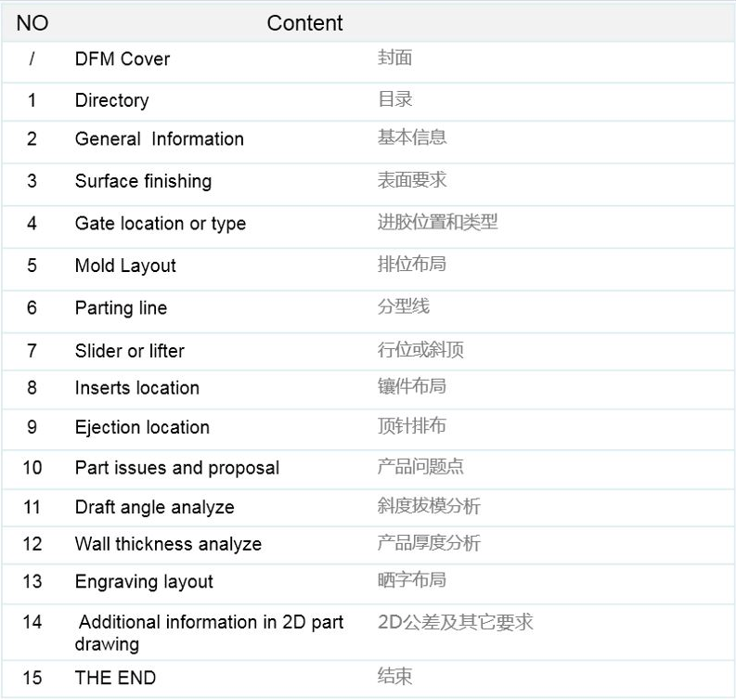Screen dimensions: 736x700
Task: Click the 'Surface finishing' row text
Action: pyautogui.click(x=143, y=181)
